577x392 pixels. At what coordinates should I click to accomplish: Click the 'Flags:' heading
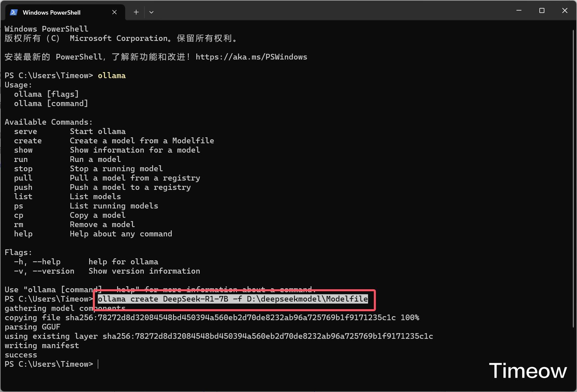coord(18,252)
